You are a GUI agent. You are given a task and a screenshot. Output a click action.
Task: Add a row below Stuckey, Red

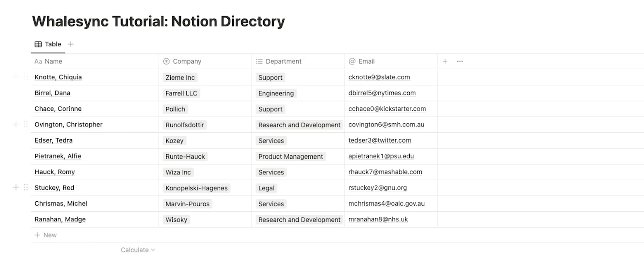(16, 188)
